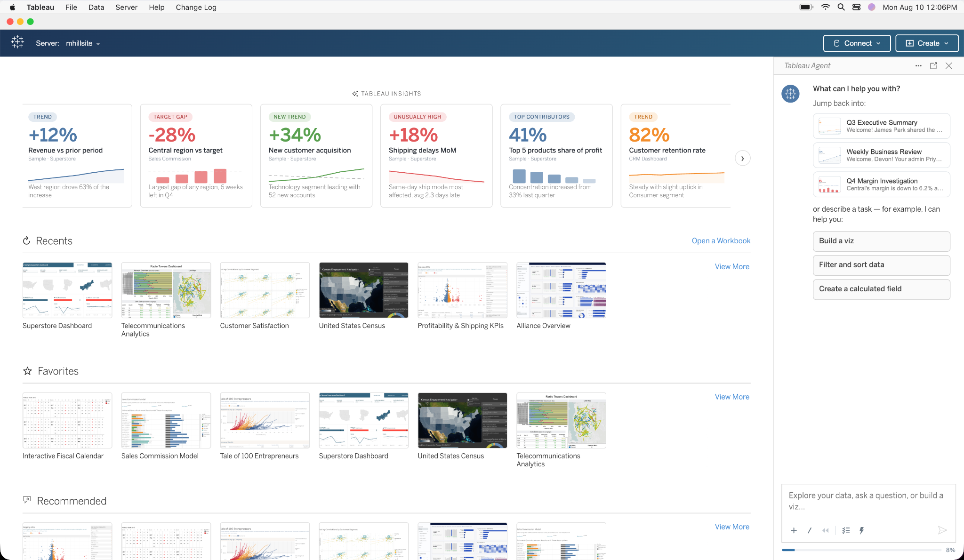Open Superstore Dashboard thumbnail in Favorites
The image size is (964, 560).
coord(364,420)
